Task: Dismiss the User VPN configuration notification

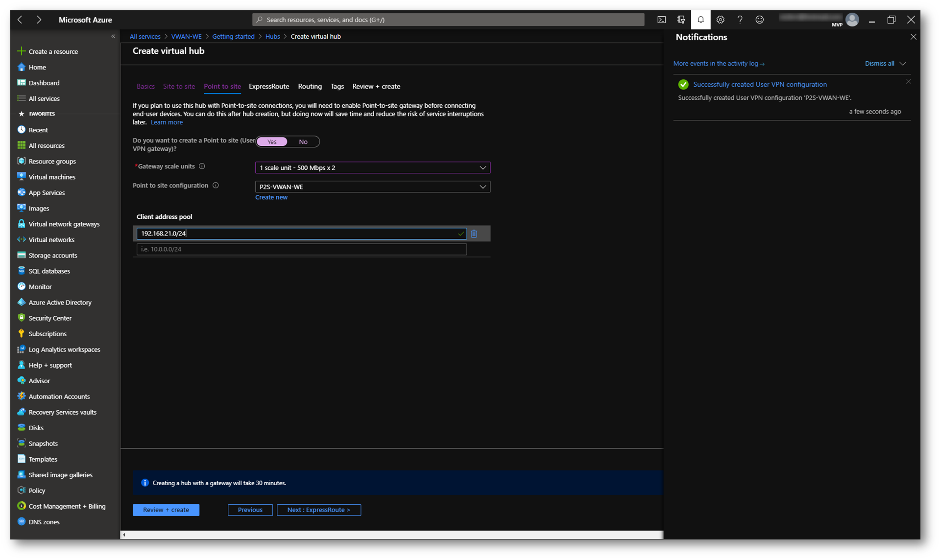Action: 908,82
